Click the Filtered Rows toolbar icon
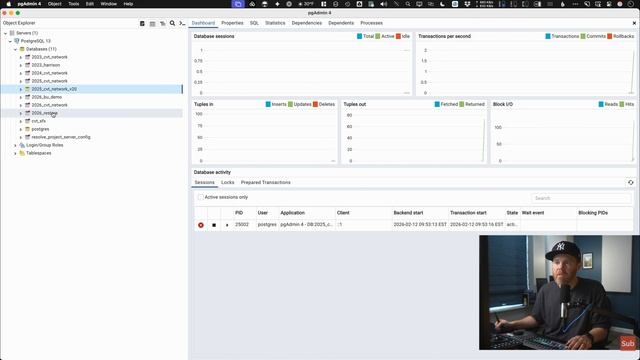 click(162, 23)
